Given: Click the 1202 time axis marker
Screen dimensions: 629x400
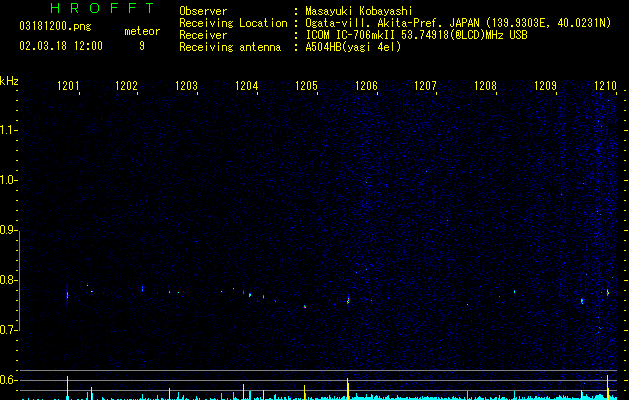Looking at the screenshot, I should (126, 86).
